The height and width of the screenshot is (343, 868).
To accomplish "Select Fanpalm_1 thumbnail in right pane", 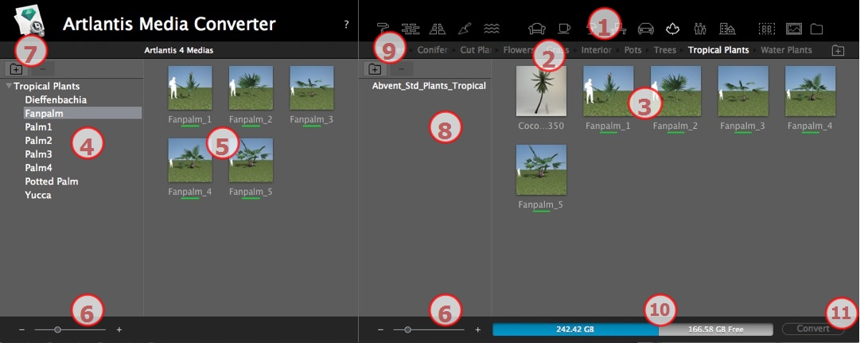I will (x=609, y=91).
